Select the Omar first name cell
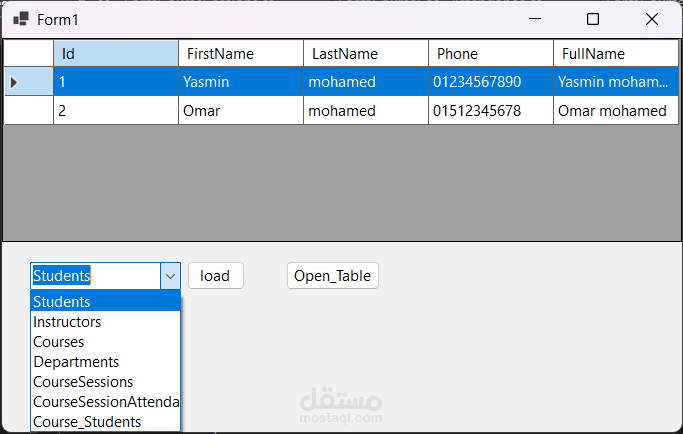This screenshot has height=434, width=683. click(241, 111)
